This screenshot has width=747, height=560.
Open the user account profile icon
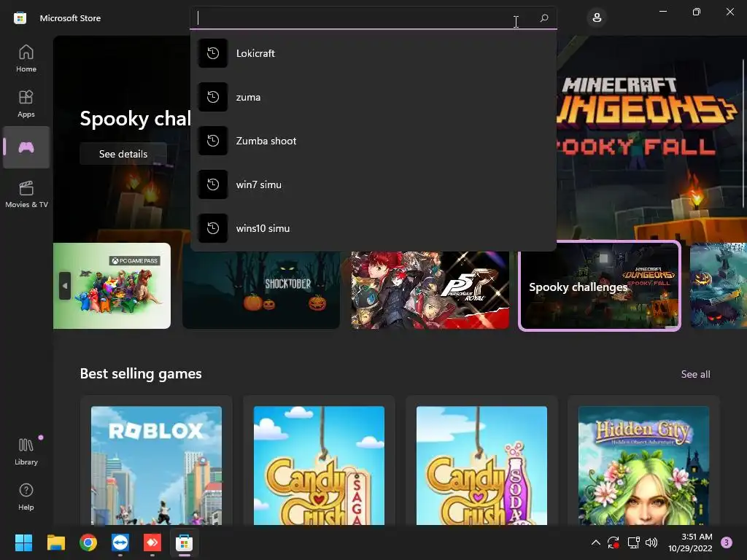(597, 18)
